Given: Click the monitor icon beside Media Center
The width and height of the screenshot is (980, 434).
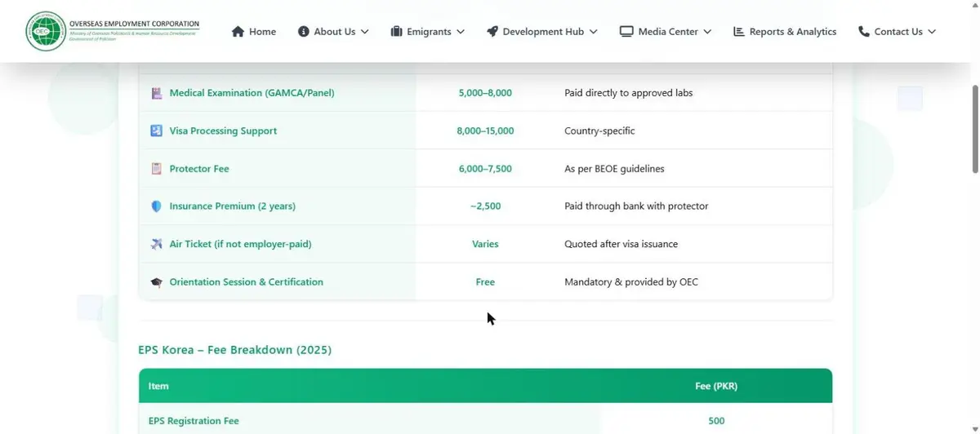Looking at the screenshot, I should tap(626, 32).
